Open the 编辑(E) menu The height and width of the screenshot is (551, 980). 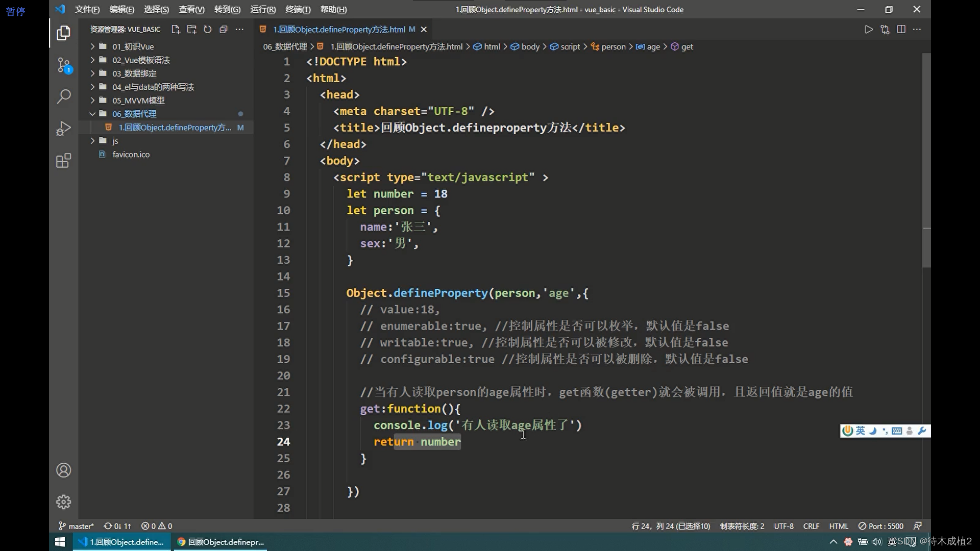tap(122, 9)
